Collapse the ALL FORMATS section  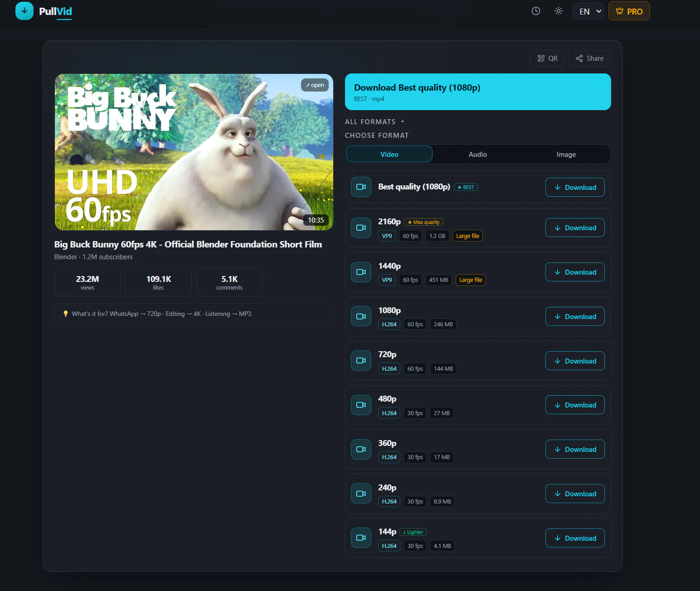click(375, 122)
